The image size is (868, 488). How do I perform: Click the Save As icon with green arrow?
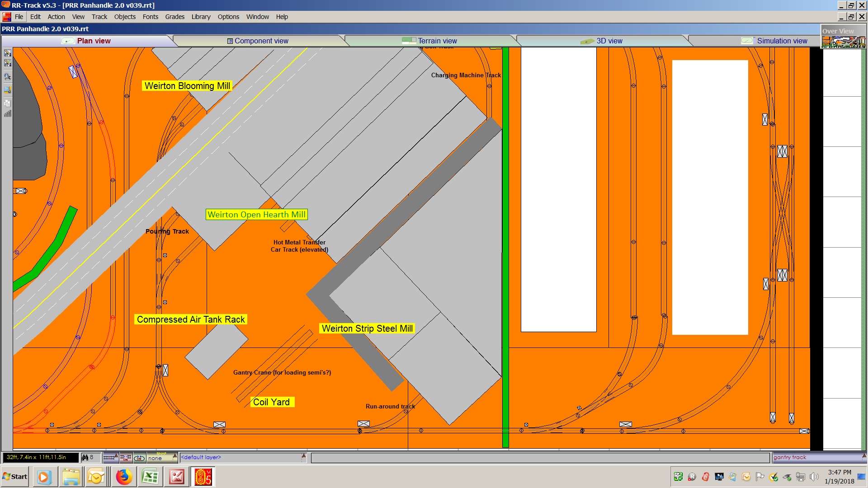8,63
